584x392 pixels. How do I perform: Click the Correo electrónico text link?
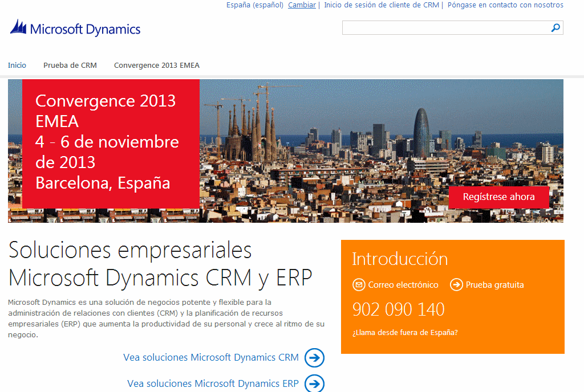pyautogui.click(x=403, y=285)
